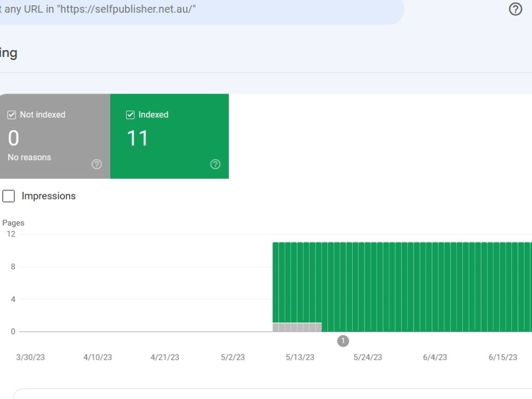The image size is (532, 399).
Task: Click the 5/24/23 date axis label
Action: 368,358
